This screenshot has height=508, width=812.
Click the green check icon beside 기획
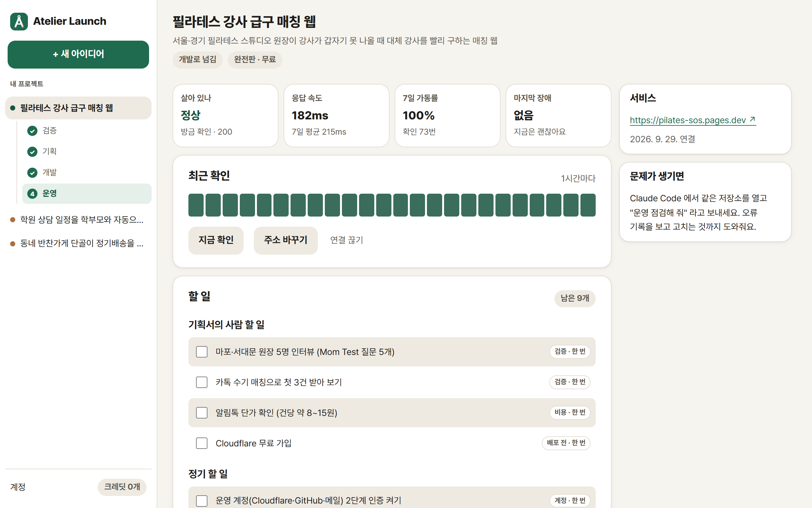32,152
